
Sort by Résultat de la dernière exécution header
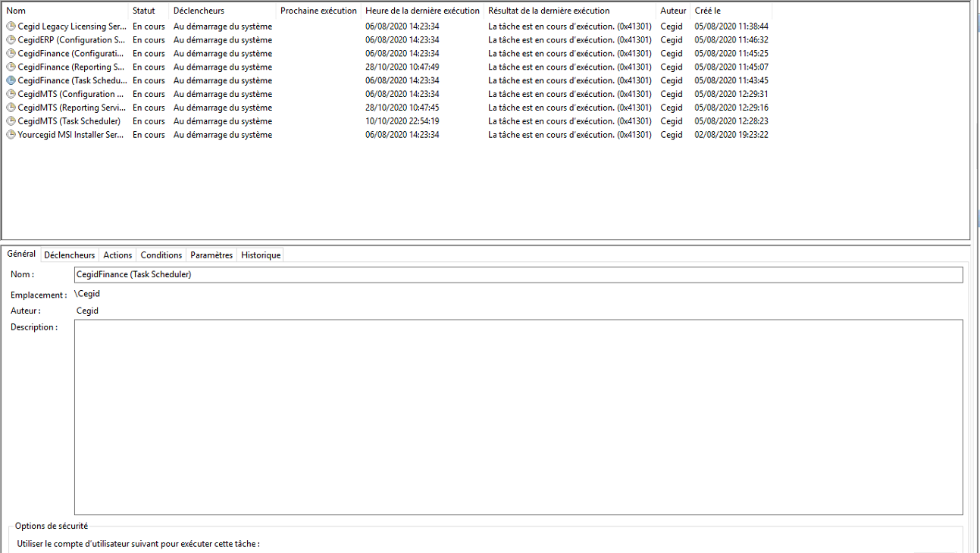point(571,11)
